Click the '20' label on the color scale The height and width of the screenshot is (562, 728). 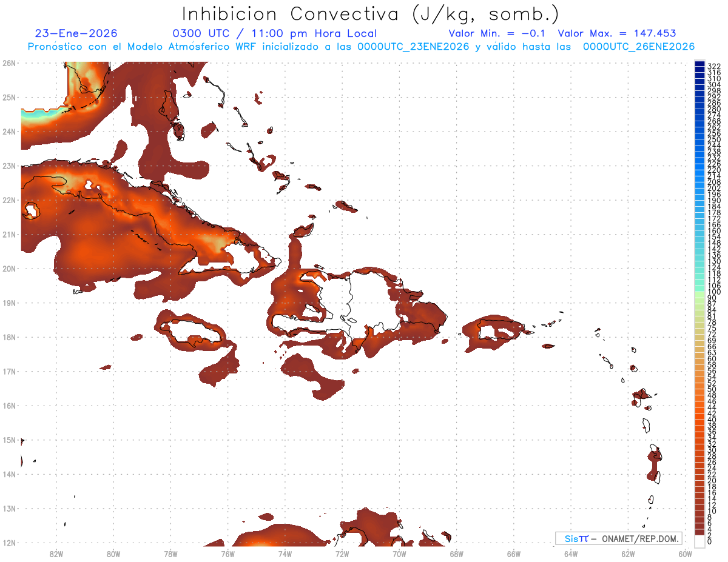point(712,481)
